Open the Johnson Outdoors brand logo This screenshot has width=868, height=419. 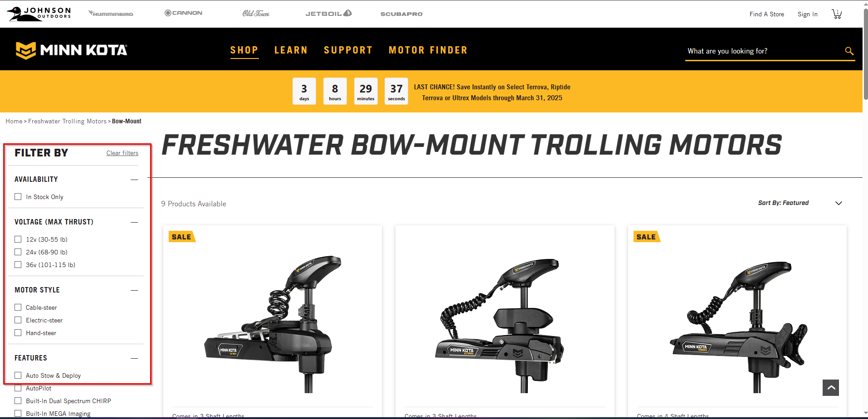click(39, 14)
